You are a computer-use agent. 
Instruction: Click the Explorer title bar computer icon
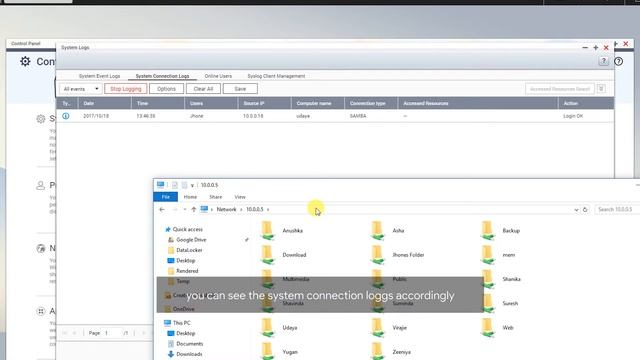click(x=160, y=185)
